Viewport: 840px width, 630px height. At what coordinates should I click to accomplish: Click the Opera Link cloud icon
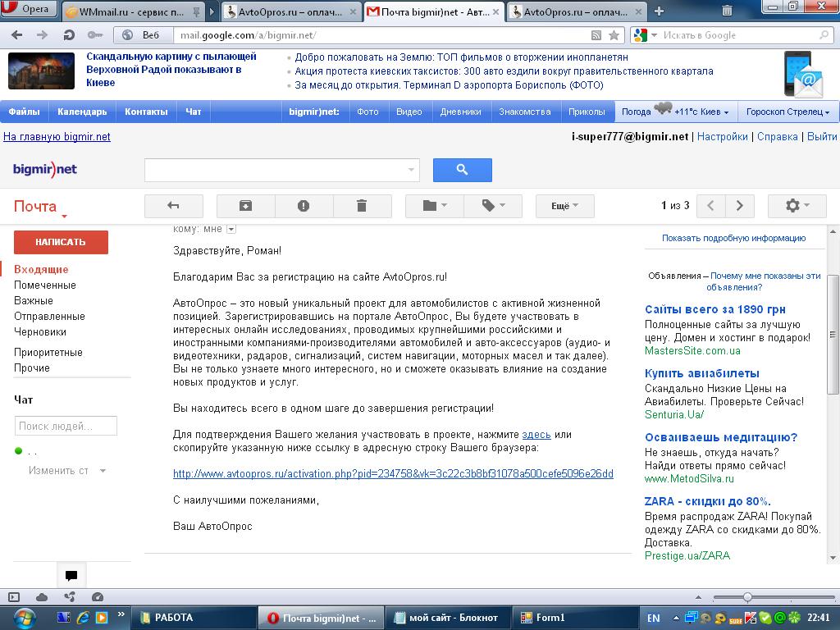42,597
